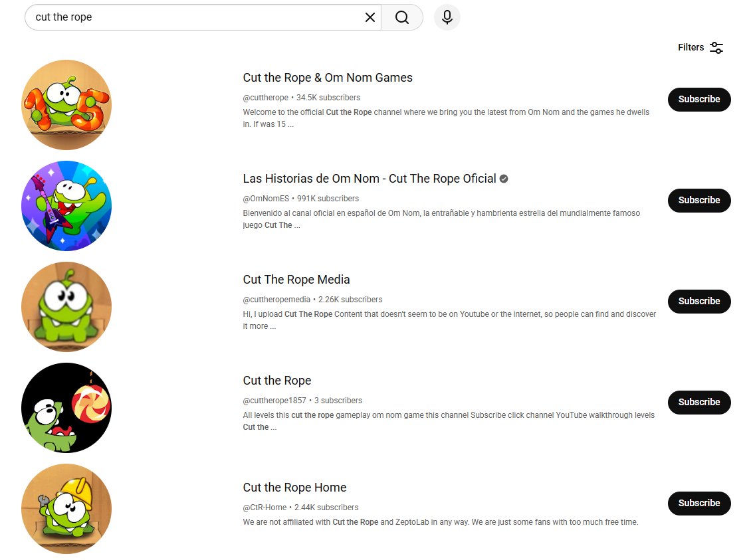
Task: Open Cut the Rope Home channel title
Action: tap(294, 488)
